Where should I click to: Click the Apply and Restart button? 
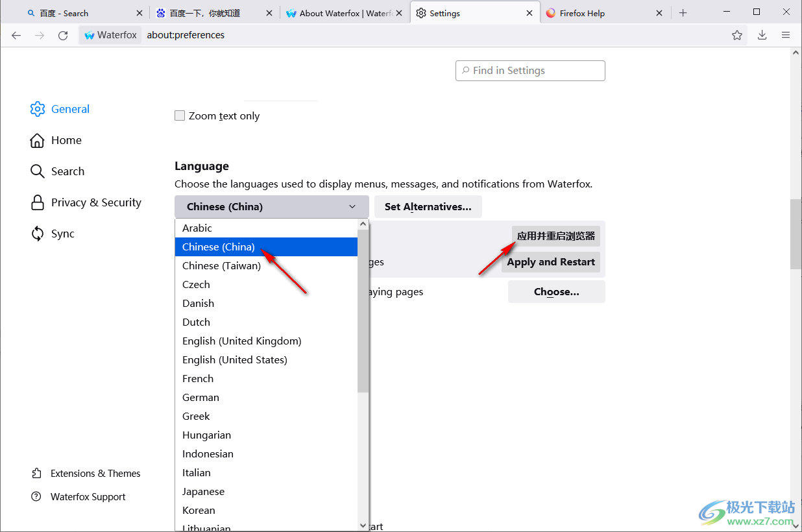point(551,262)
